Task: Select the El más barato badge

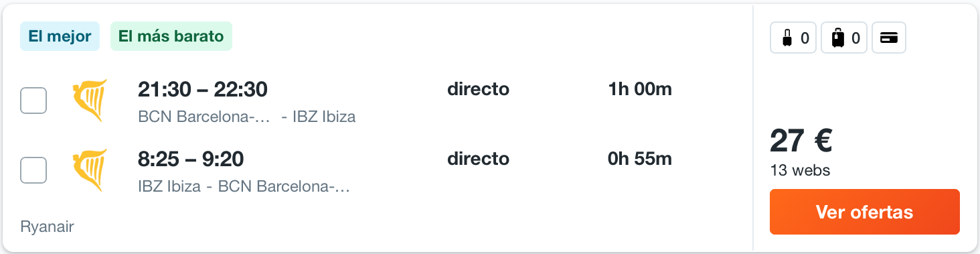Action: pyautogui.click(x=171, y=36)
